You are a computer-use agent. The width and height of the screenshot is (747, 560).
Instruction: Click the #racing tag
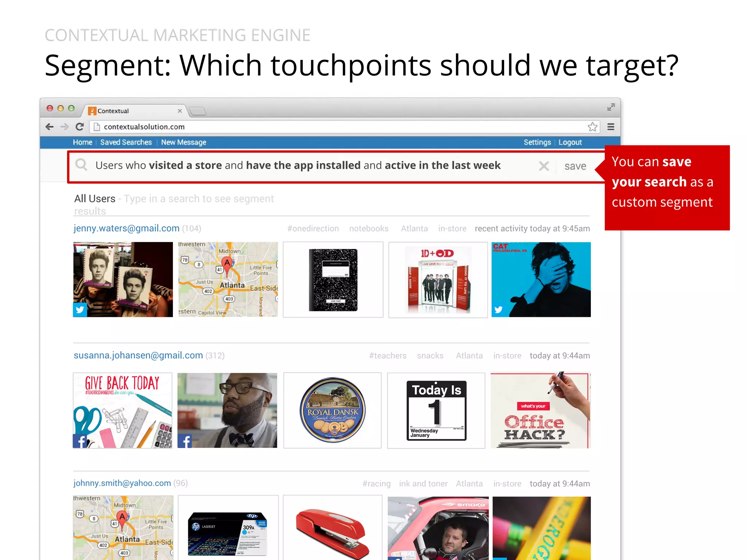coord(376,484)
